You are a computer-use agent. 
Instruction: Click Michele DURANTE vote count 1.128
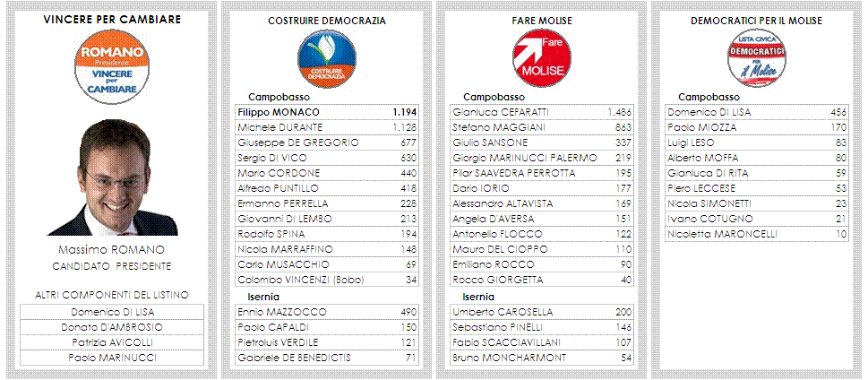[405, 127]
